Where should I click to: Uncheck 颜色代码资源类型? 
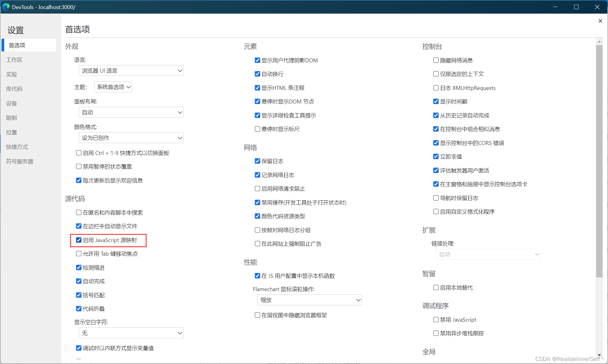coord(257,216)
